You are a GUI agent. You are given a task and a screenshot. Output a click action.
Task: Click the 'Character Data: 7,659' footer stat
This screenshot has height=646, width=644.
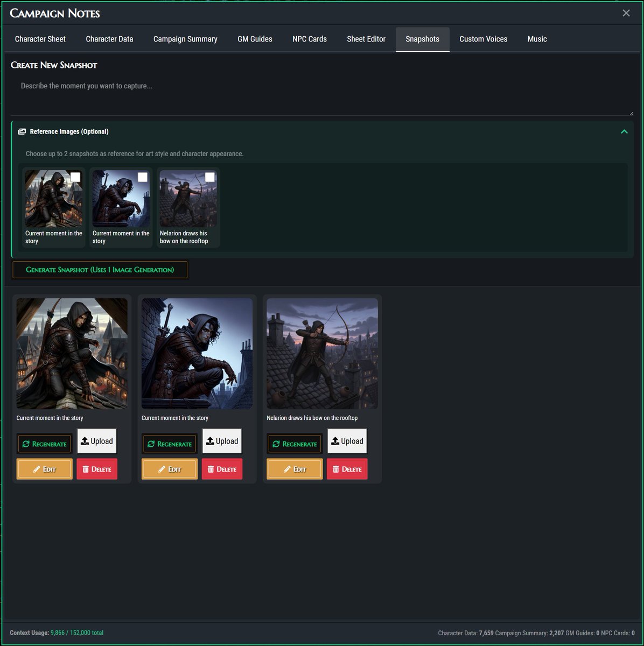466,633
